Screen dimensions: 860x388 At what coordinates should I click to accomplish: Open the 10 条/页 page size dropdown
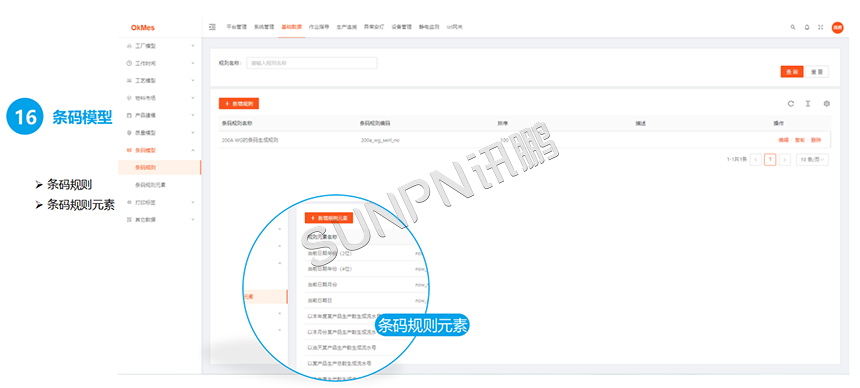coord(813,160)
